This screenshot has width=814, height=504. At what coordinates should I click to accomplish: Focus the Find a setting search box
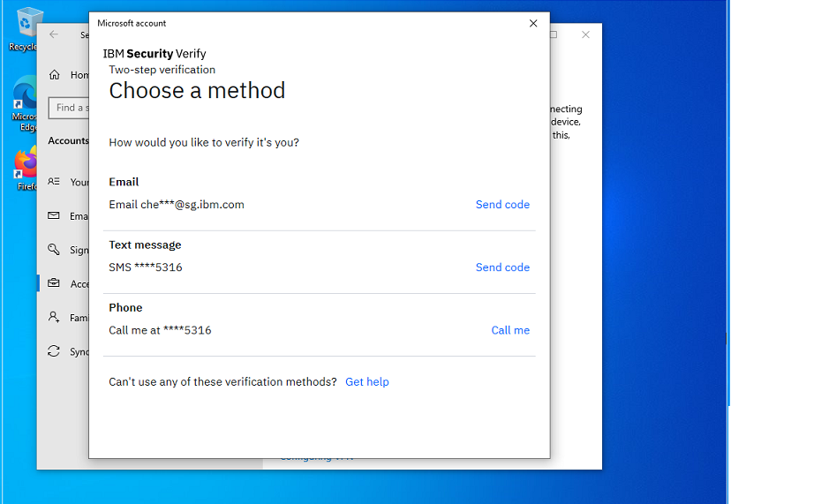point(69,108)
